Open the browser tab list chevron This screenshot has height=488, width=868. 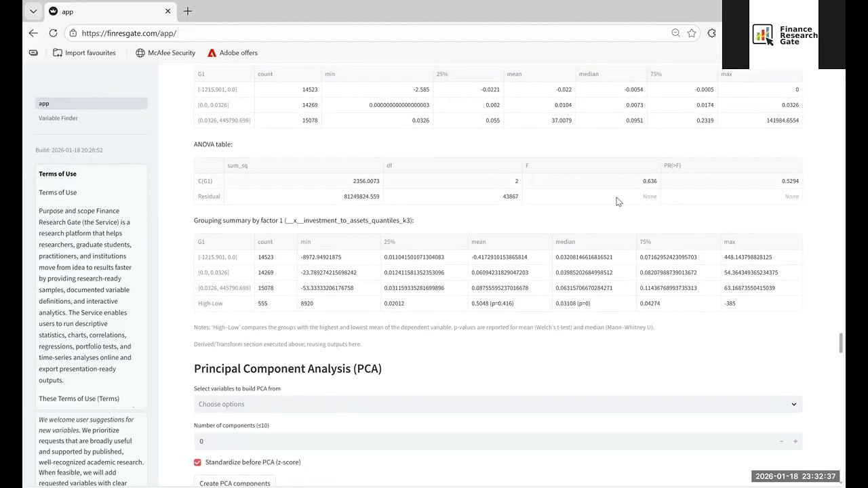[x=33, y=12]
